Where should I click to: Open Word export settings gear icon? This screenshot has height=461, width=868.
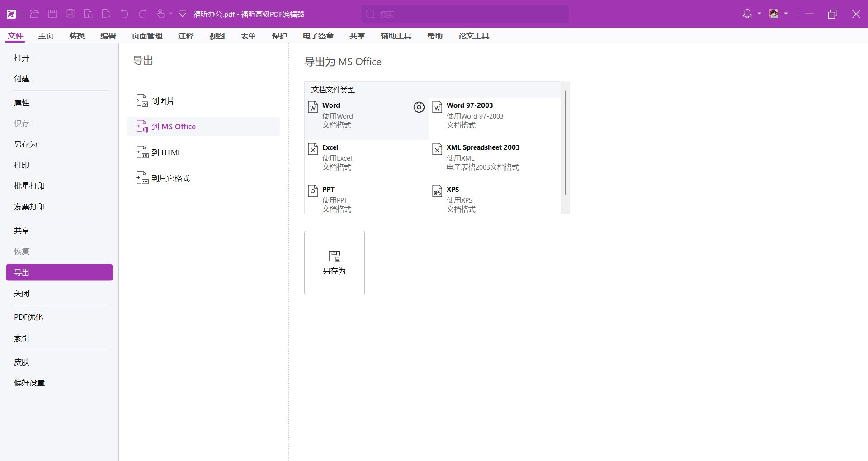tap(419, 107)
